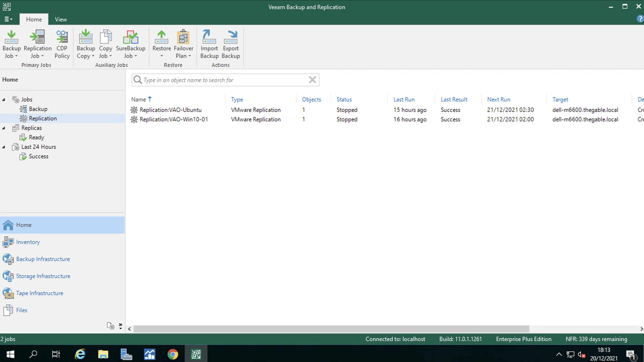Collapse the Jobs tree node
Image resolution: width=644 pixels, height=362 pixels.
pyautogui.click(x=4, y=100)
